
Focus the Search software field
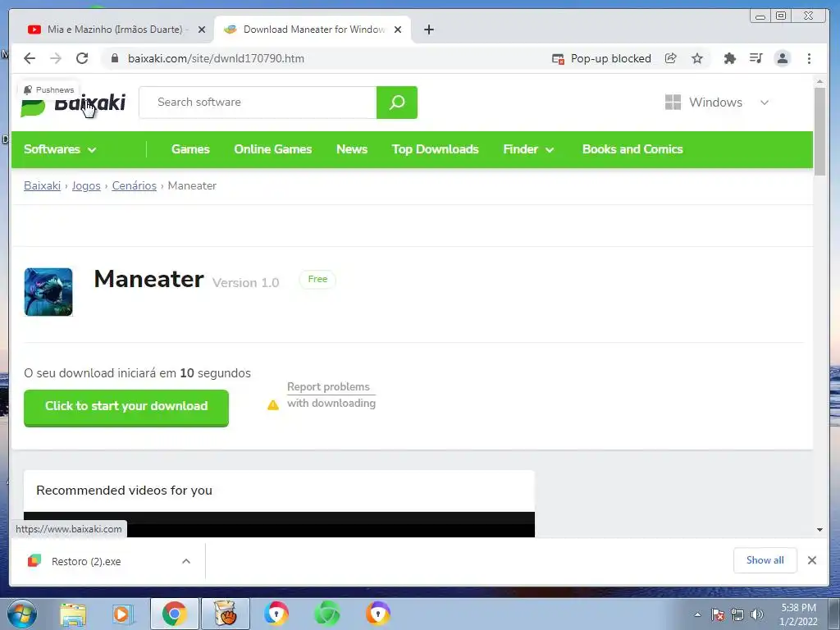258,103
